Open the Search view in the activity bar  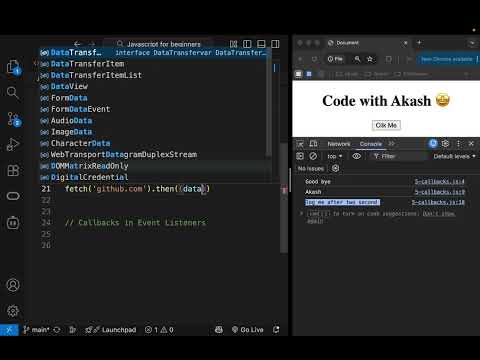(x=13, y=93)
